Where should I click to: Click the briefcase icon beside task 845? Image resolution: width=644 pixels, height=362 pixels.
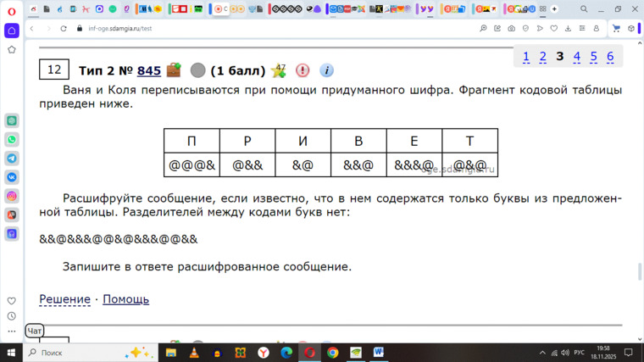tap(174, 70)
